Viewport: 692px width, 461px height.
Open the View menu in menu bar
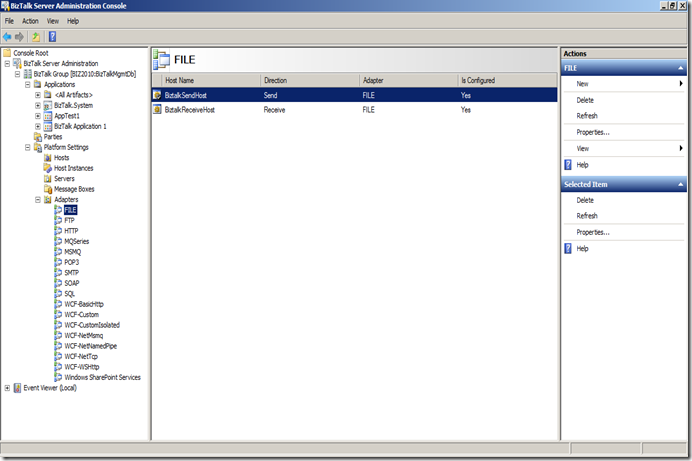pos(53,21)
